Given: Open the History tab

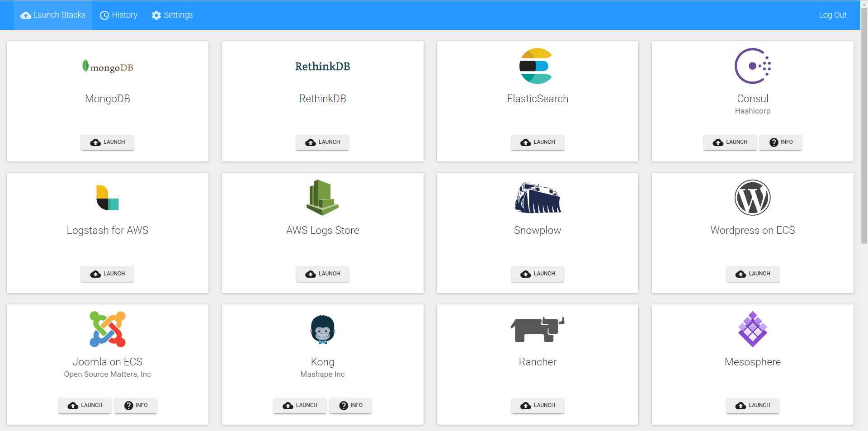Looking at the screenshot, I should coord(118,15).
